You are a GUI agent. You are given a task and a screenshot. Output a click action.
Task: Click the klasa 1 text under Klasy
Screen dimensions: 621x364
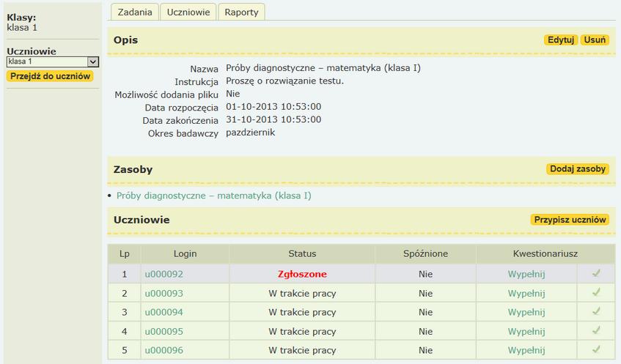[x=22, y=28]
